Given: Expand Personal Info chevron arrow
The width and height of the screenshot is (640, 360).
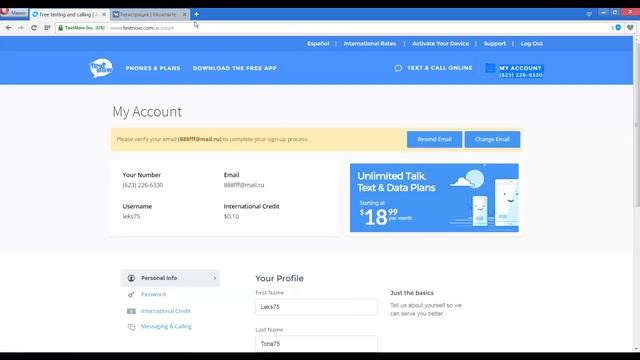Looking at the screenshot, I should [215, 278].
